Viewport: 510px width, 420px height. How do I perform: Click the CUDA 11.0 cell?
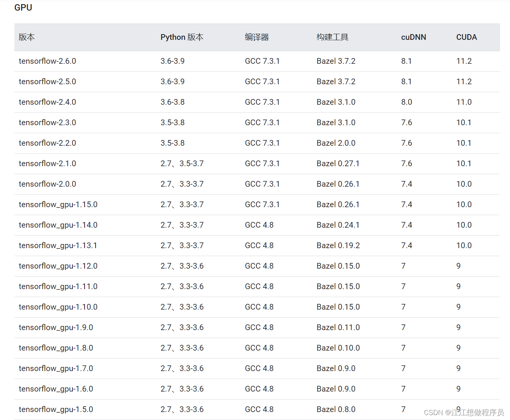tap(464, 102)
